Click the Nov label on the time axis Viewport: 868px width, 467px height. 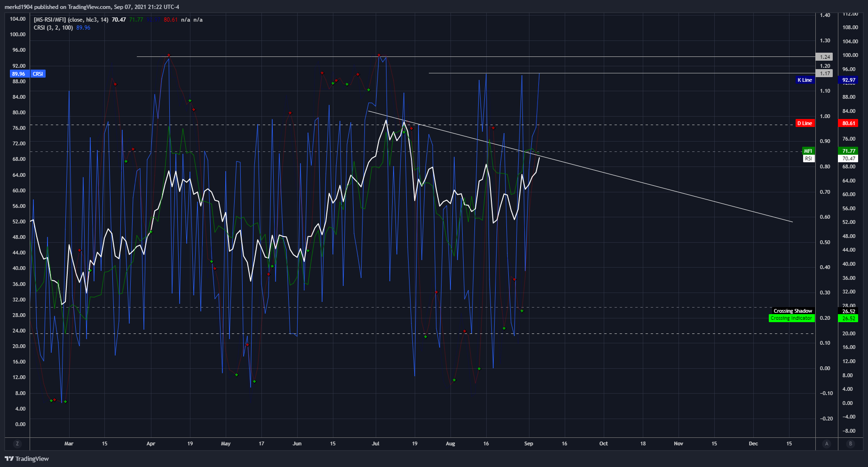pyautogui.click(x=679, y=443)
